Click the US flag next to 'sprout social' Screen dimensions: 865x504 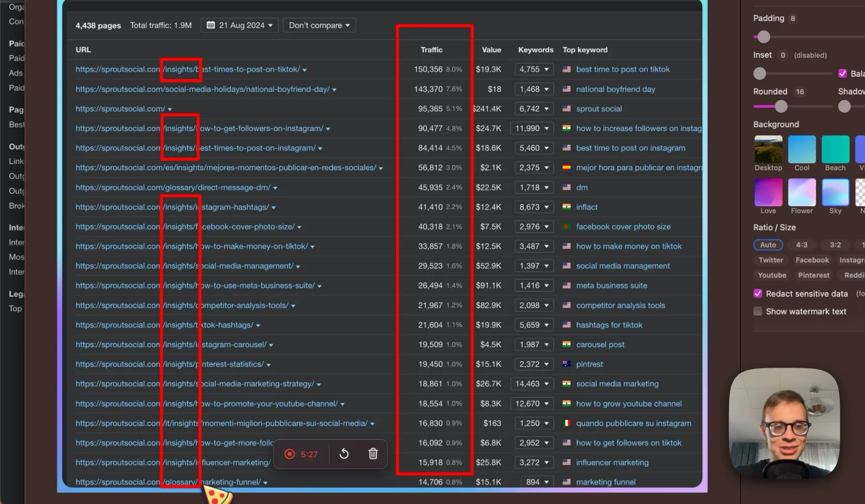[567, 109]
